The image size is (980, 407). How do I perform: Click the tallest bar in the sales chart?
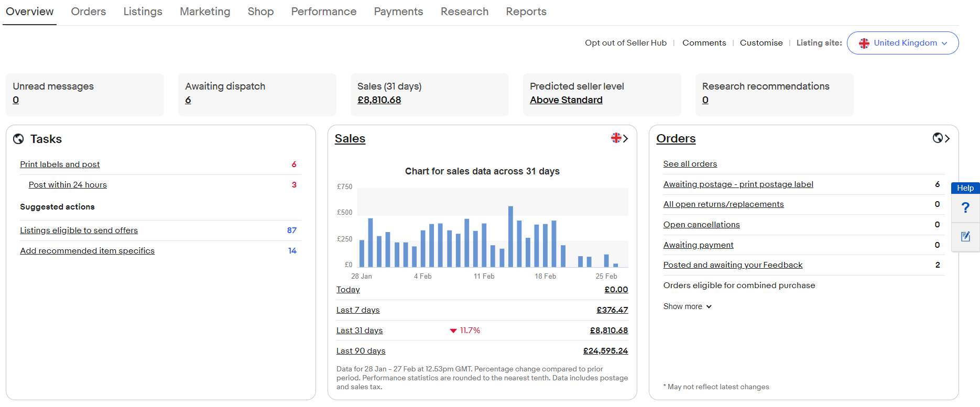(x=510, y=236)
